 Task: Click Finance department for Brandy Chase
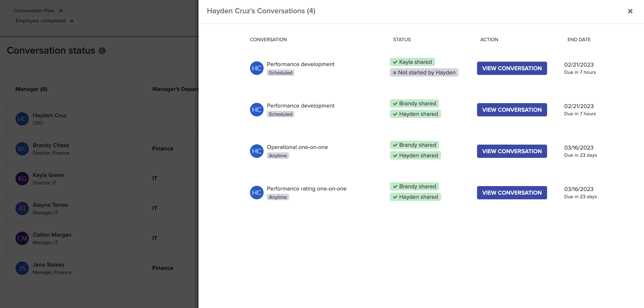point(163,148)
